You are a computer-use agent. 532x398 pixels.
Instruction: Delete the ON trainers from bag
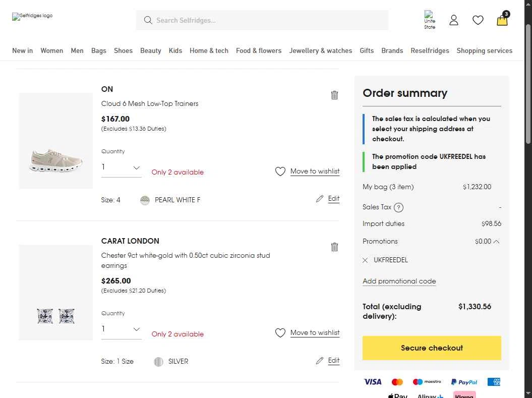(334, 95)
